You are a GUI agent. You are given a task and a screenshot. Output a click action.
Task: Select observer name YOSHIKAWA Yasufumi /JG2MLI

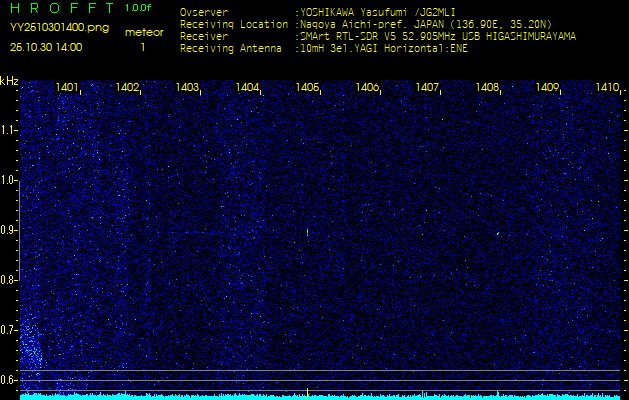[x=377, y=12]
